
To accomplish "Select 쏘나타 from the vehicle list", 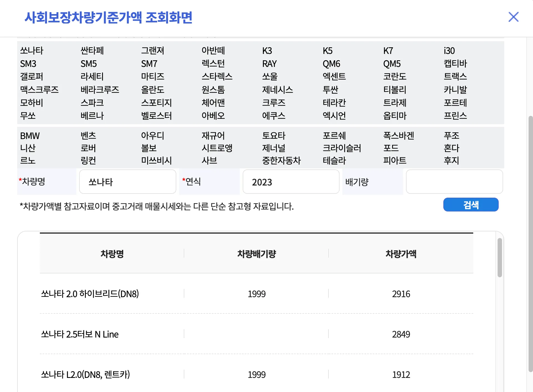I will pos(30,51).
